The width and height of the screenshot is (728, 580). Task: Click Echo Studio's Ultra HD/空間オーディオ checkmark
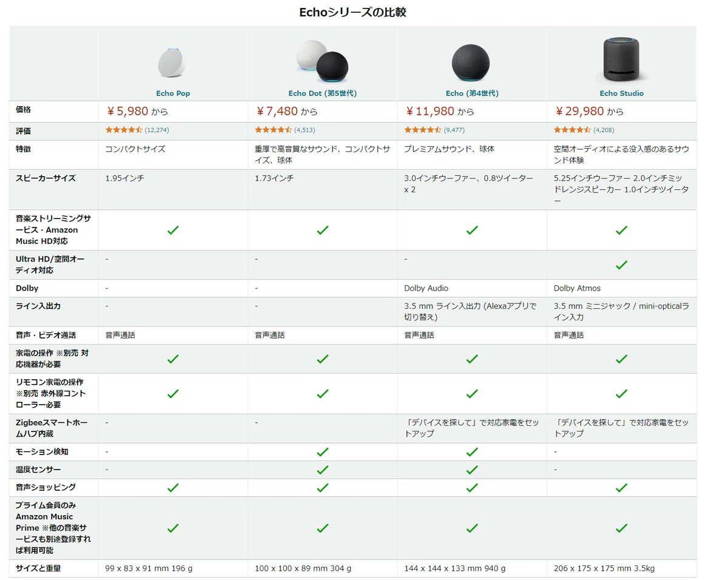click(621, 265)
